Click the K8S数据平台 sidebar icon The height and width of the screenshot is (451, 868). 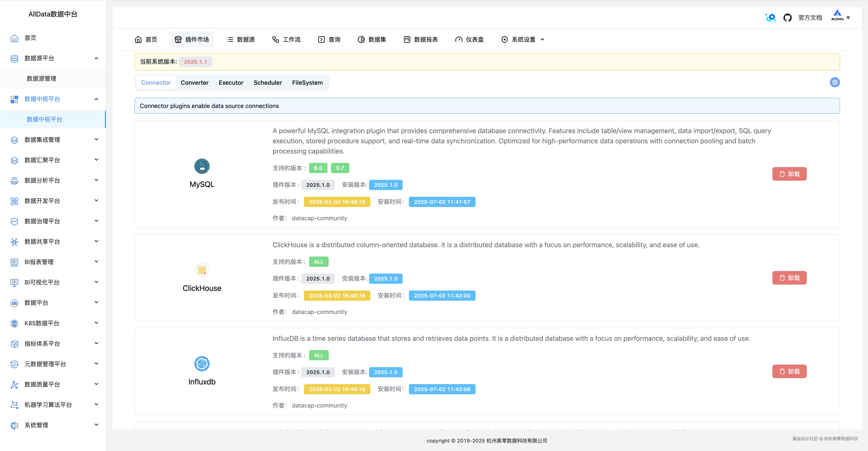click(14, 323)
